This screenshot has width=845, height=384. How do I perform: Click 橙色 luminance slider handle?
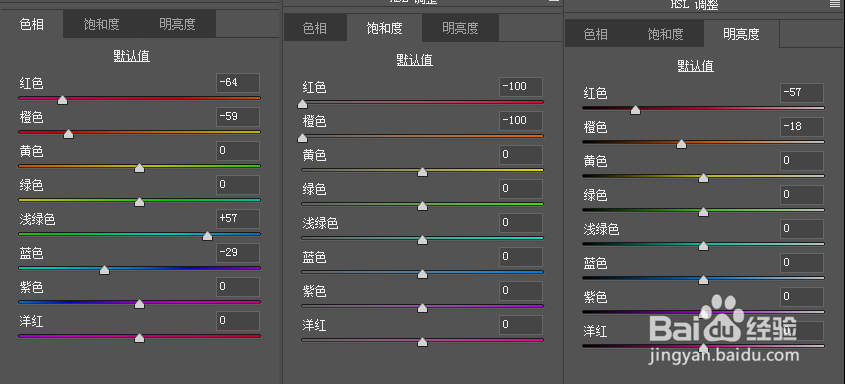[x=682, y=144]
